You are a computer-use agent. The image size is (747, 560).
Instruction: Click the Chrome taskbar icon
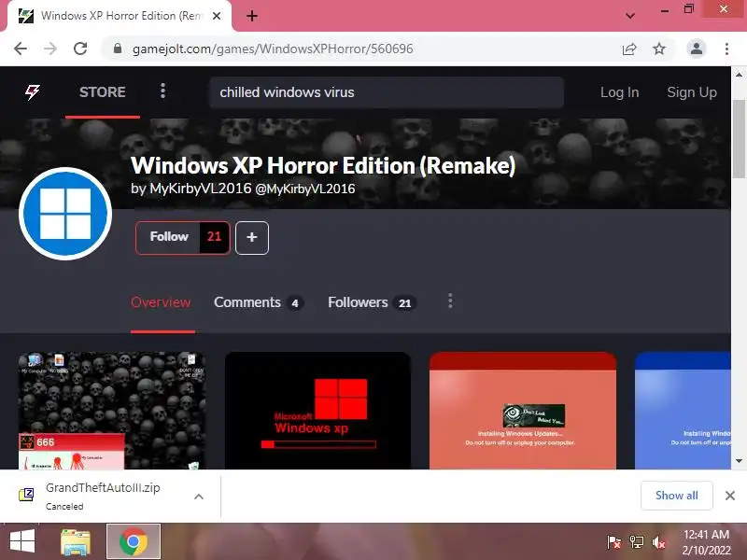point(134,541)
